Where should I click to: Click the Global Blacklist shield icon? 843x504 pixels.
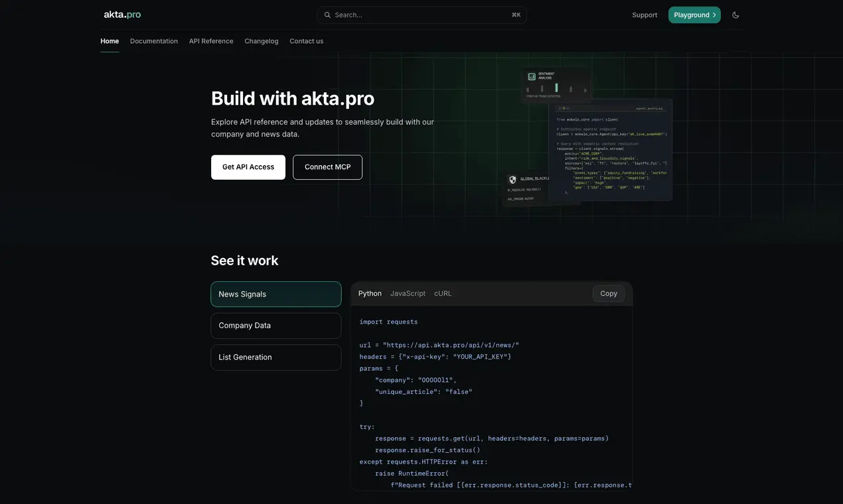(x=512, y=179)
